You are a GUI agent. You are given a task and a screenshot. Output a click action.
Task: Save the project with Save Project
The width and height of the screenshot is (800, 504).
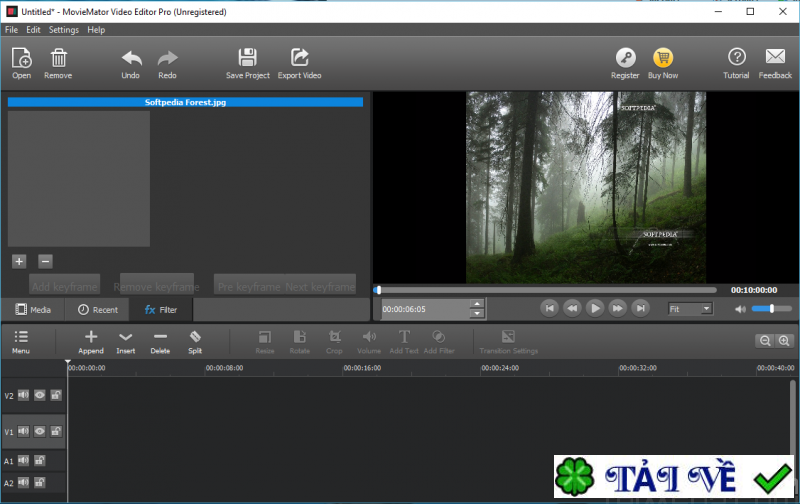247,57
